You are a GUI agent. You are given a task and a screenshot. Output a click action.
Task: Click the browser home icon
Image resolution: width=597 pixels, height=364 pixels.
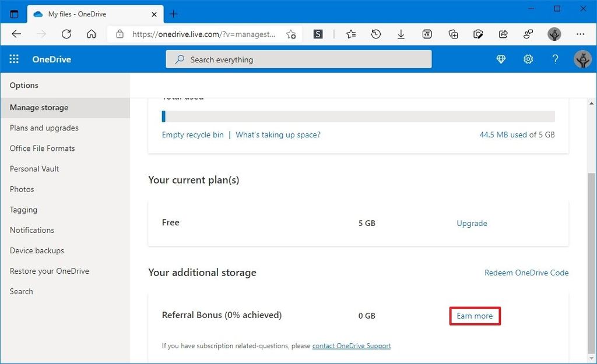[92, 34]
